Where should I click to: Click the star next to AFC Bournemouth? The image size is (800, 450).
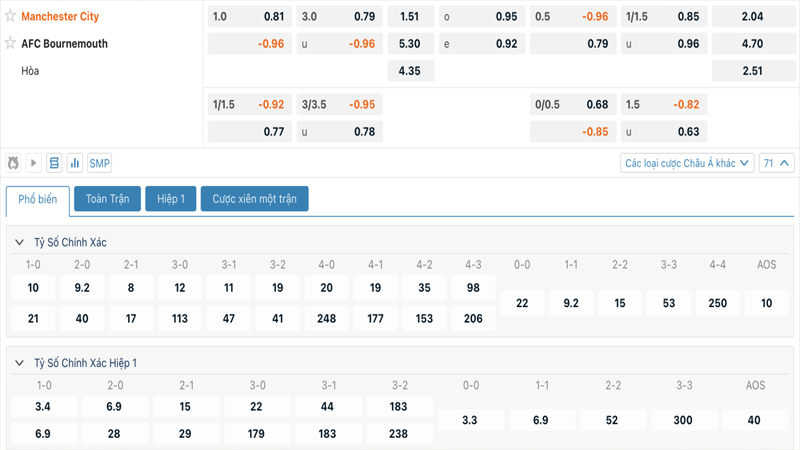click(11, 44)
